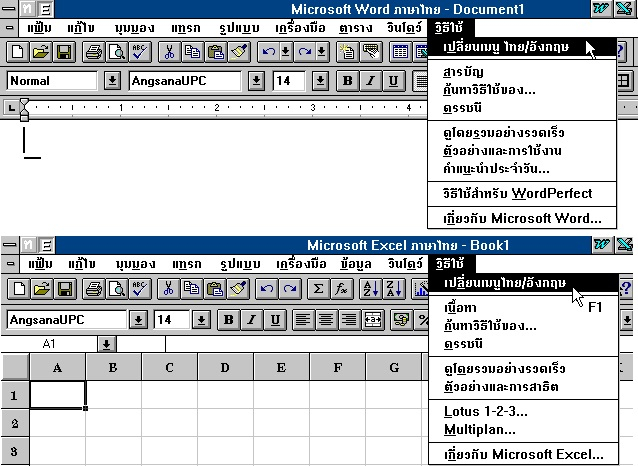The width and height of the screenshot is (638, 466).
Task: Select cell B1 in Excel sheet
Action: pyautogui.click(x=114, y=395)
